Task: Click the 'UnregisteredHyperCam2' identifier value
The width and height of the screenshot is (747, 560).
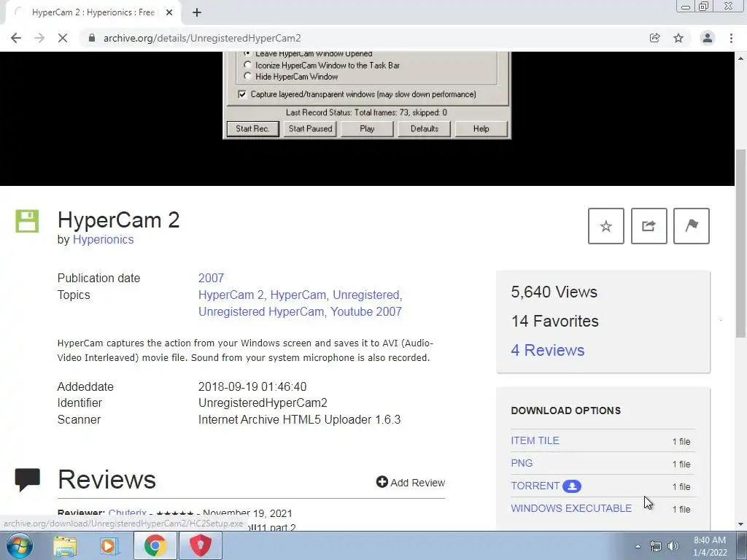Action: [x=263, y=402]
